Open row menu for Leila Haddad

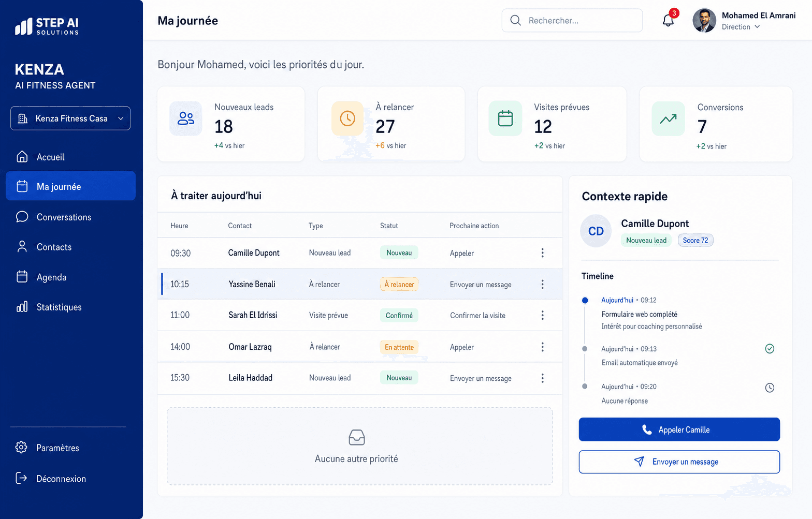[542, 378]
